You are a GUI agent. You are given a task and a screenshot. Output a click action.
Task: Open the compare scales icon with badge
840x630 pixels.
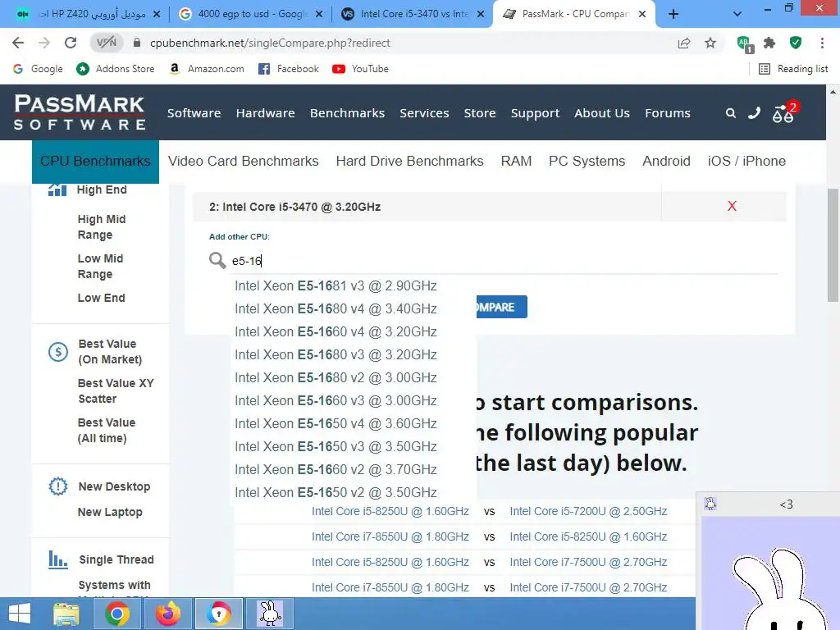(785, 112)
